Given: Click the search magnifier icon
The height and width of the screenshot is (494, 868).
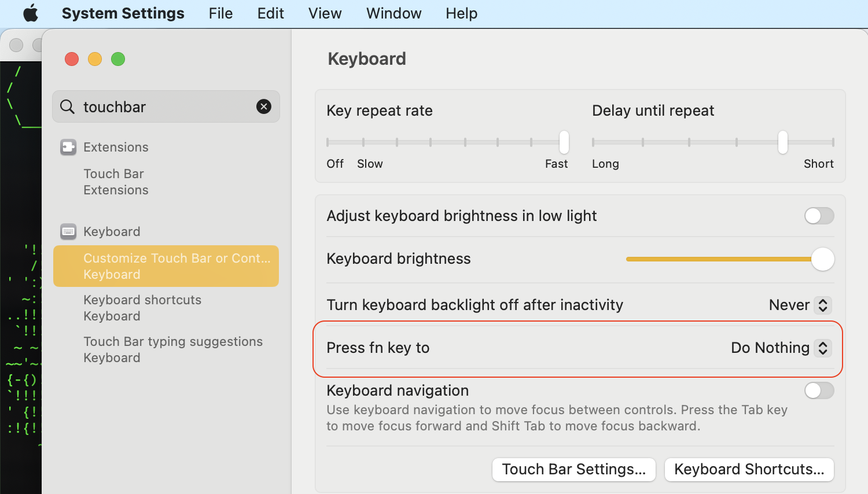Looking at the screenshot, I should (x=68, y=107).
